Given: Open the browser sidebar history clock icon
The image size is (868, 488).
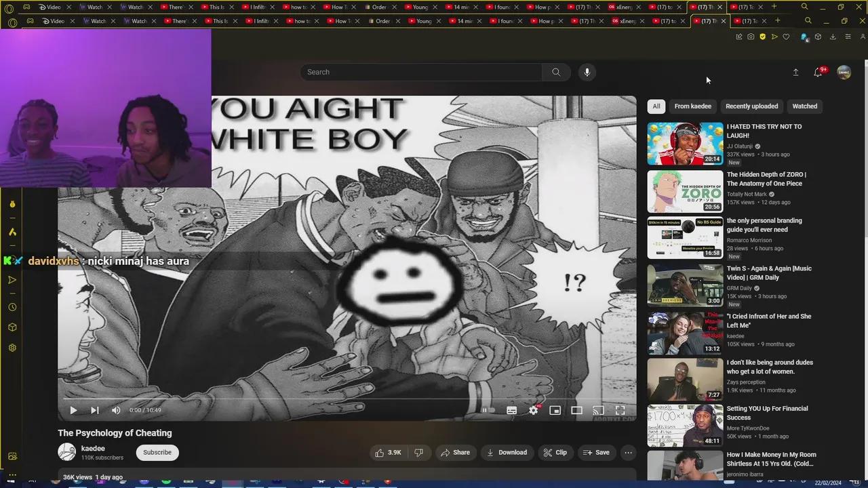Looking at the screenshot, I should click(x=12, y=307).
